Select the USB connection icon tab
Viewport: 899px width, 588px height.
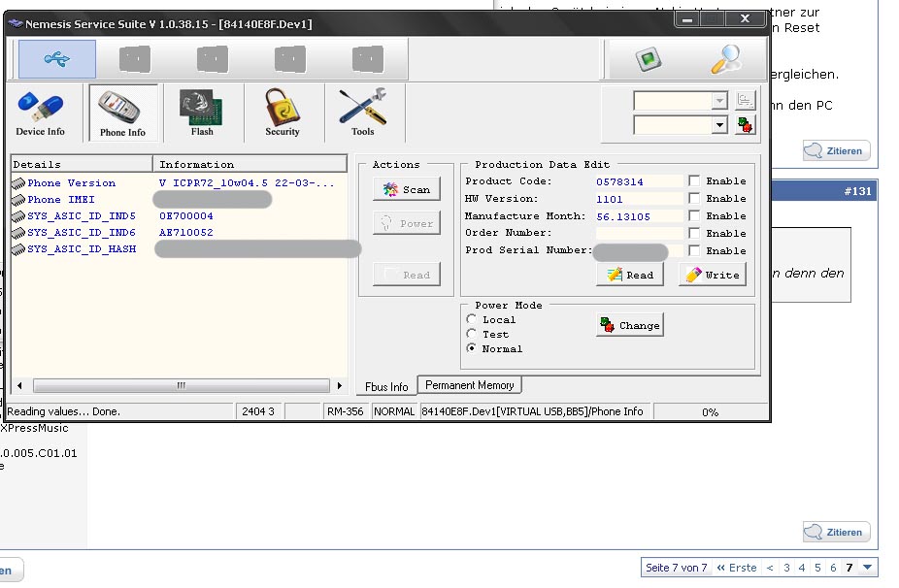tap(56, 58)
